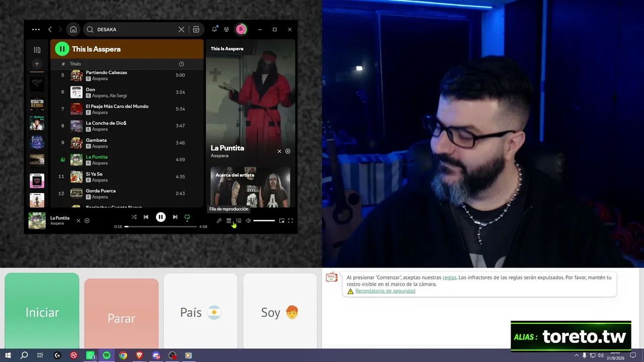644x362 pixels.
Task: Click the search field containing DESAKA
Action: click(136, 30)
